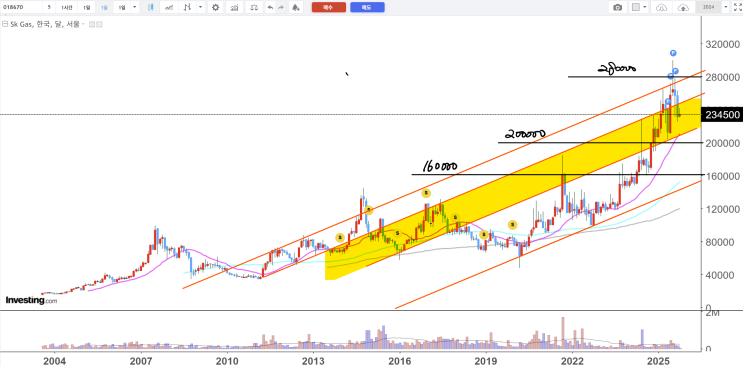Open the chart style dropdown arrow

(201, 7)
